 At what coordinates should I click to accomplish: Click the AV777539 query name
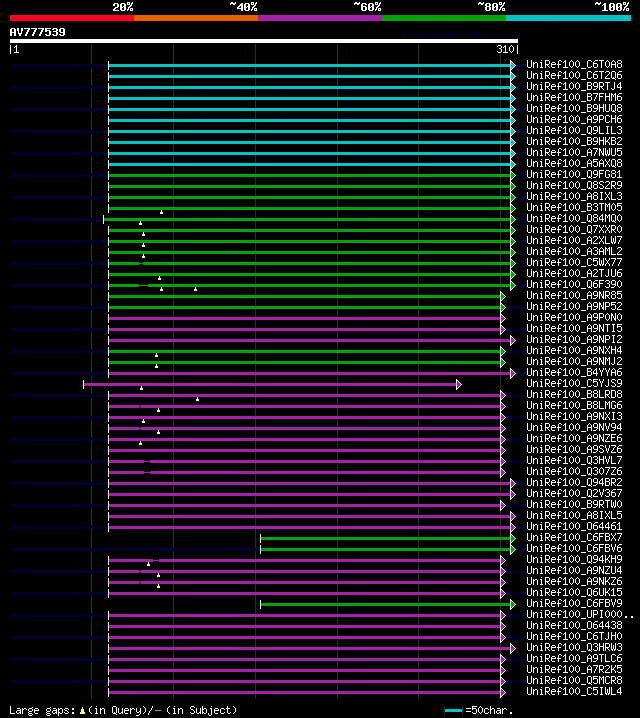[x=38, y=32]
